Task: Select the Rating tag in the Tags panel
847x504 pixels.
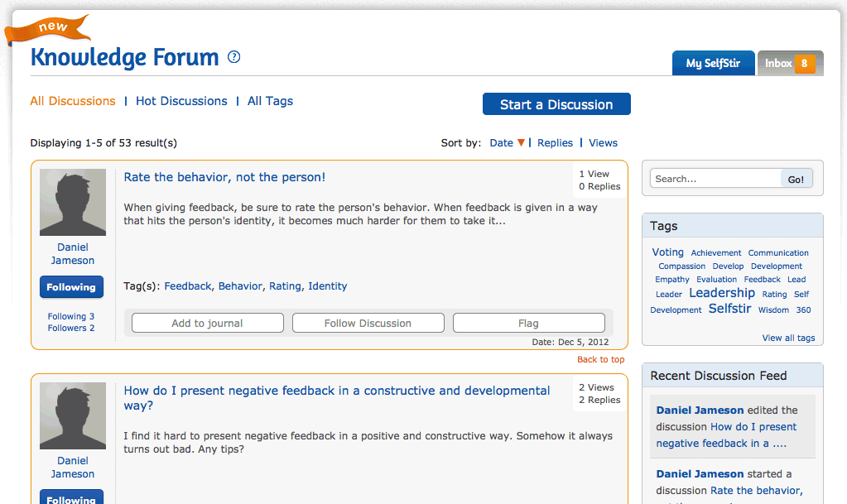Action: pyautogui.click(x=774, y=295)
